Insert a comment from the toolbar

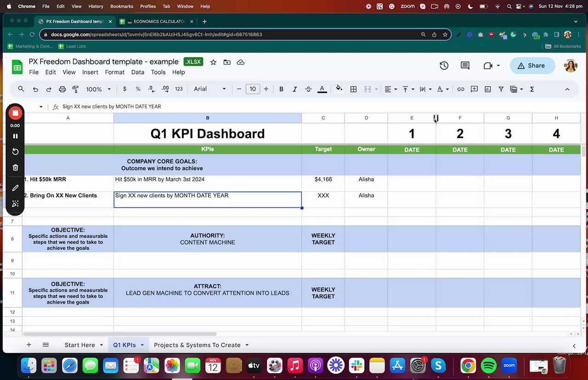pos(474,89)
